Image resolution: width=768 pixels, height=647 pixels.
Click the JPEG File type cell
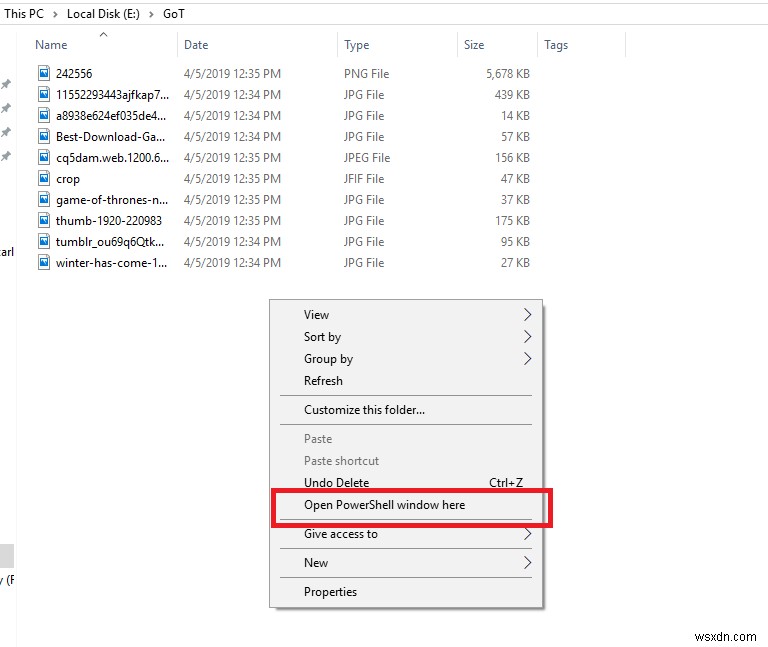tap(367, 158)
